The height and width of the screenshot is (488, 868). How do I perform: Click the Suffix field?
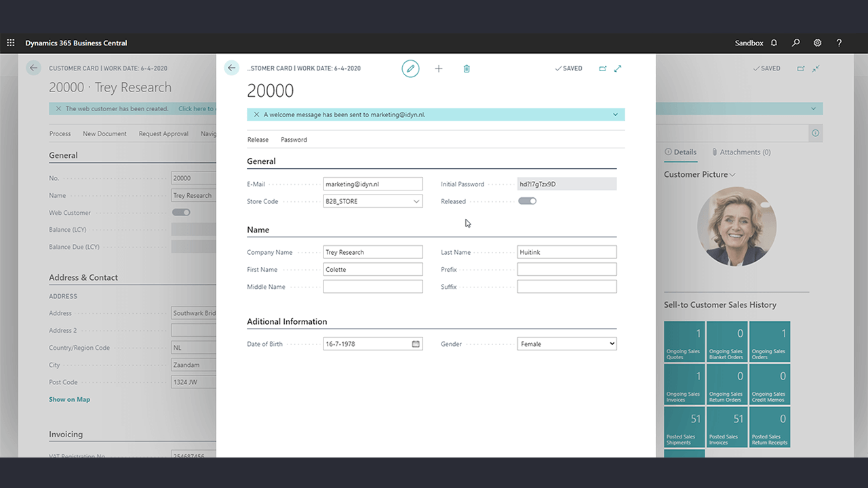pos(567,287)
